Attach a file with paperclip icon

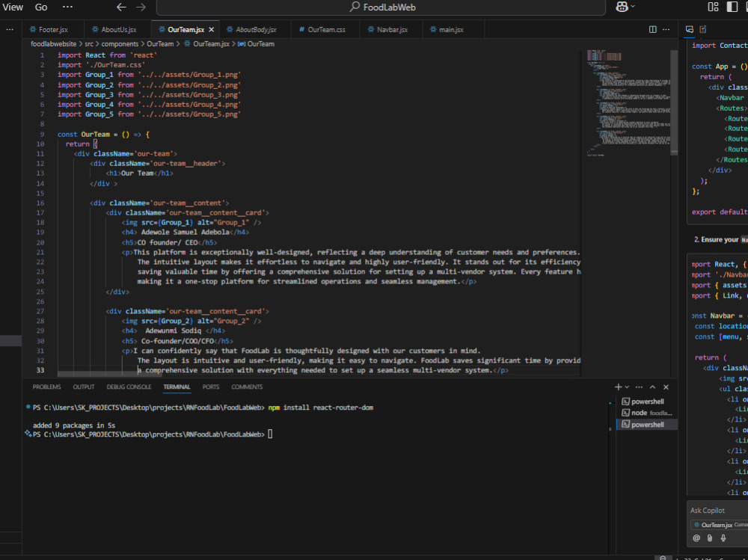click(x=710, y=538)
